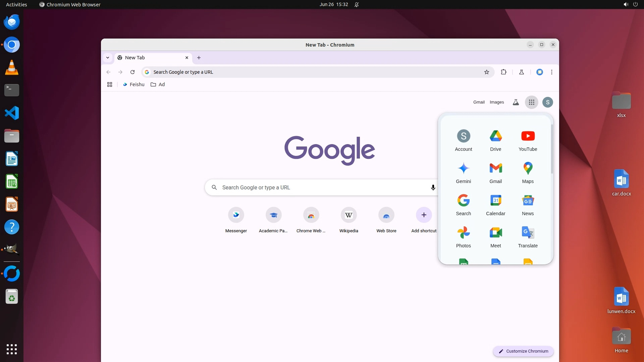The height and width of the screenshot is (362, 644).
Task: Open the Images link
Action: (x=496, y=102)
